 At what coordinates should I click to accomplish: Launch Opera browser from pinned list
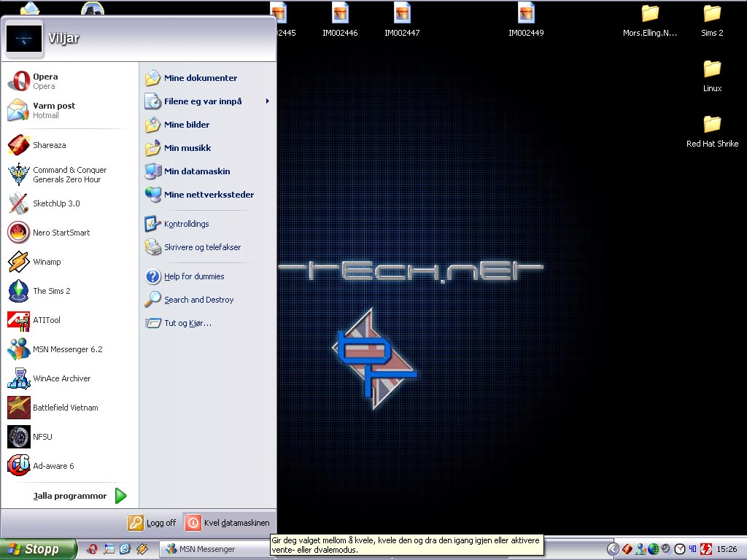pos(70,81)
